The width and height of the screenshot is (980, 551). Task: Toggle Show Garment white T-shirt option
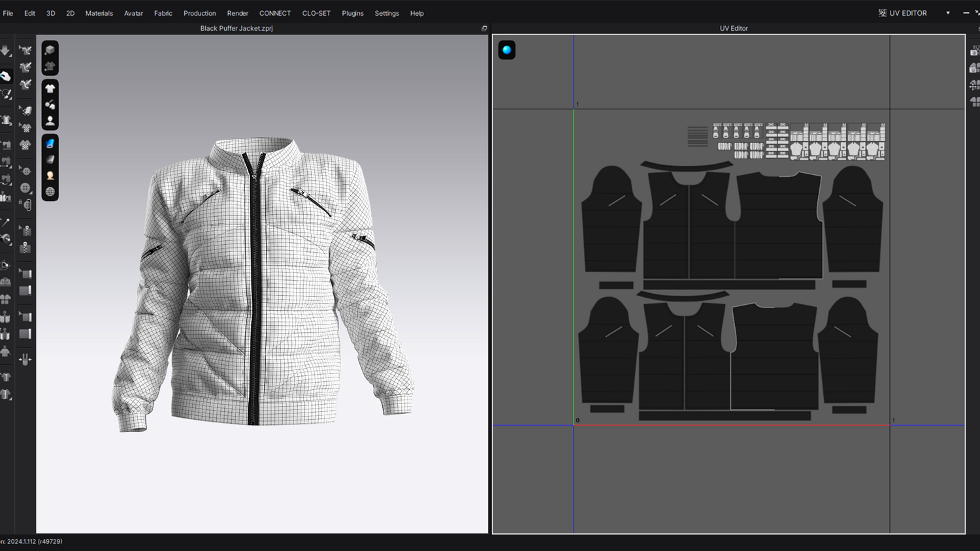[x=50, y=88]
